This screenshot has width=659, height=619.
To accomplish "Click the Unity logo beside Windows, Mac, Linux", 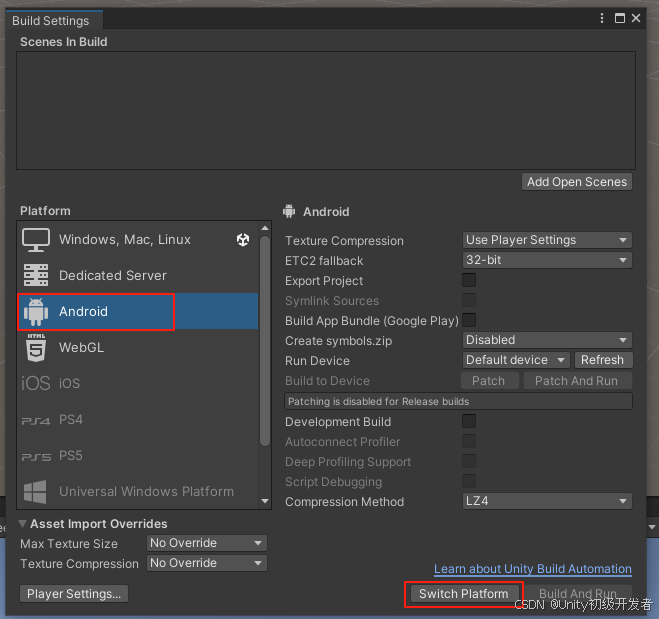I will (x=243, y=240).
